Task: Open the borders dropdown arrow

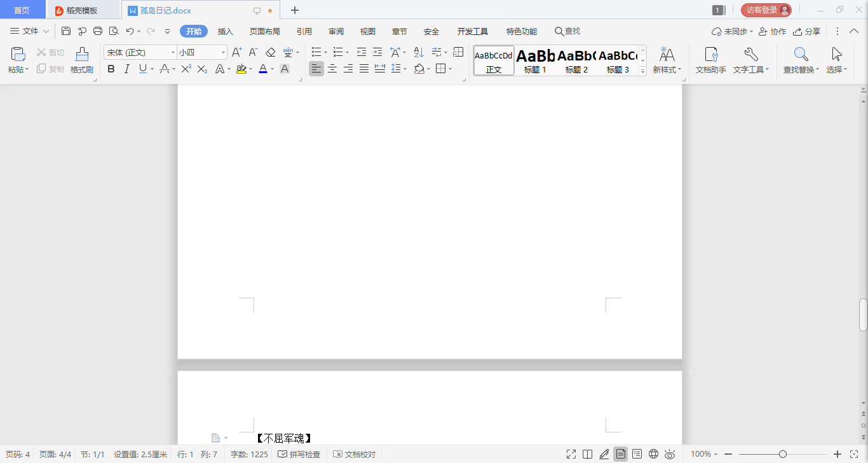Action: click(450, 69)
